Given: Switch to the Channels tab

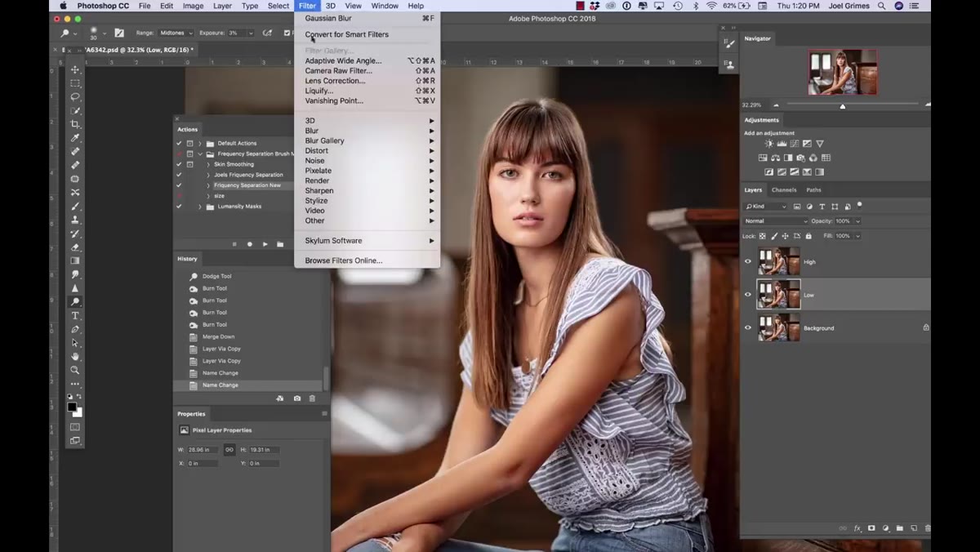Looking at the screenshot, I should 784,190.
